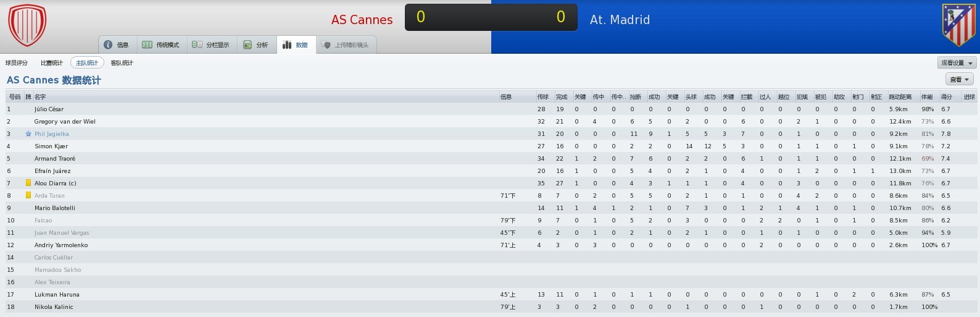Viewport: 980px width, 317px height.
Task: Select Mario Balotelli's stats row
Action: coord(491,208)
